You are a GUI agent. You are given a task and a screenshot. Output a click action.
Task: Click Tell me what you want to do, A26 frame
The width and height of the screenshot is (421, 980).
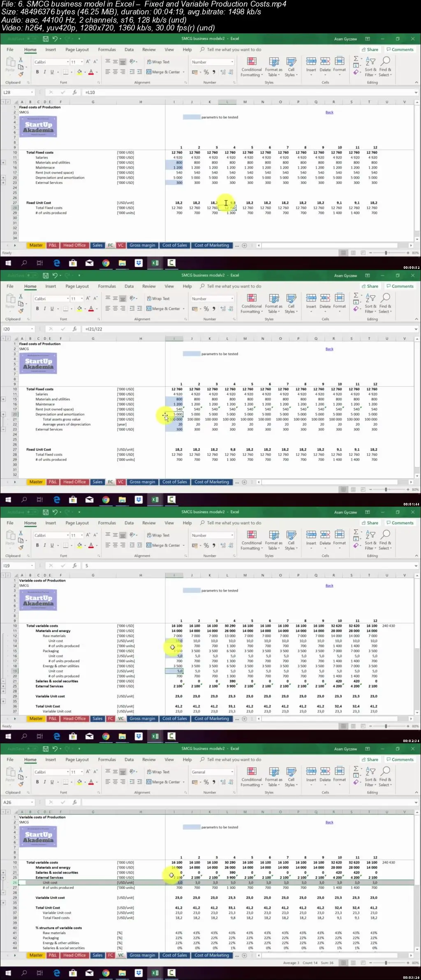click(x=234, y=759)
